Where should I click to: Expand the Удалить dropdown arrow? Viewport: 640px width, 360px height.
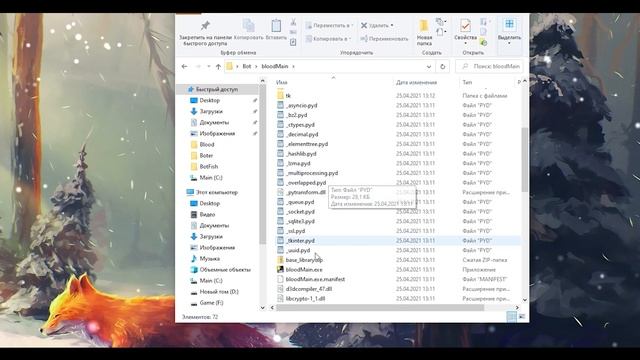(x=392, y=25)
